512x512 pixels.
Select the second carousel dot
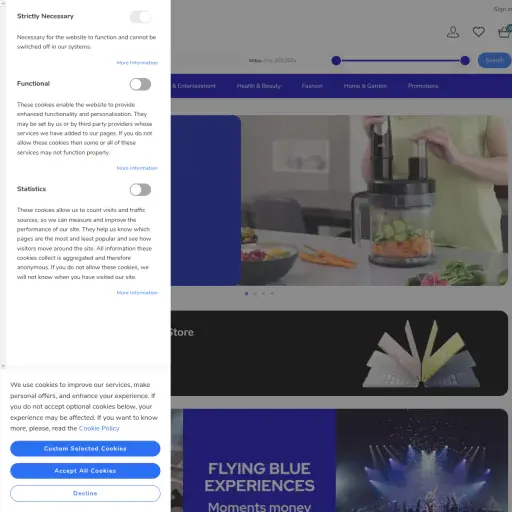pos(255,294)
